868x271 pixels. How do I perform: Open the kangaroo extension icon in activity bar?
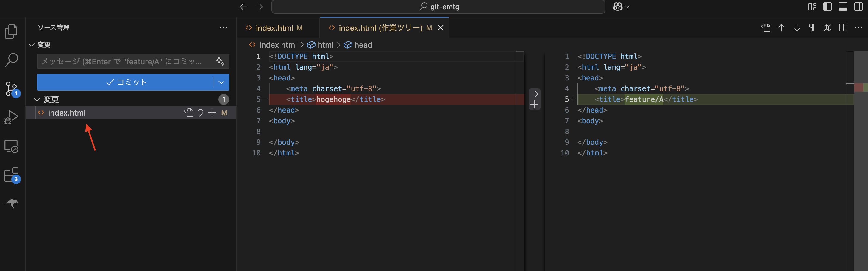11,203
